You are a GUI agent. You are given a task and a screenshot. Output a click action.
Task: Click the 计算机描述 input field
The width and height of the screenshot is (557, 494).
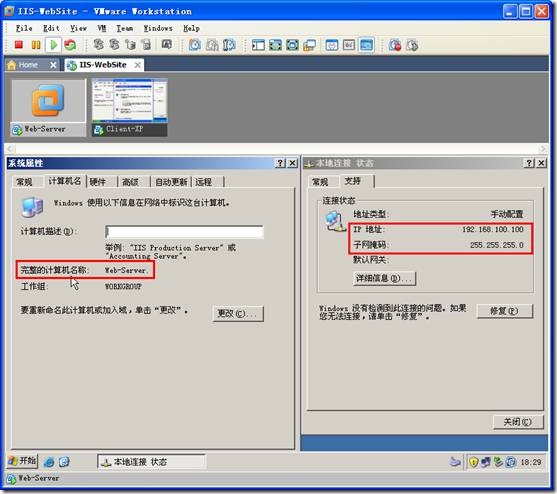[x=184, y=232]
